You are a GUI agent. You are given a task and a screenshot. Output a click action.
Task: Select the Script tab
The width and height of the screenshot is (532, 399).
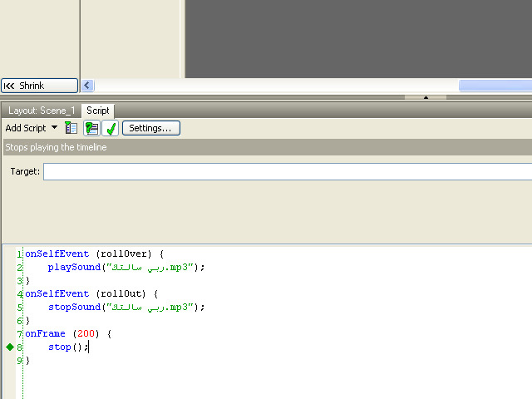point(98,111)
